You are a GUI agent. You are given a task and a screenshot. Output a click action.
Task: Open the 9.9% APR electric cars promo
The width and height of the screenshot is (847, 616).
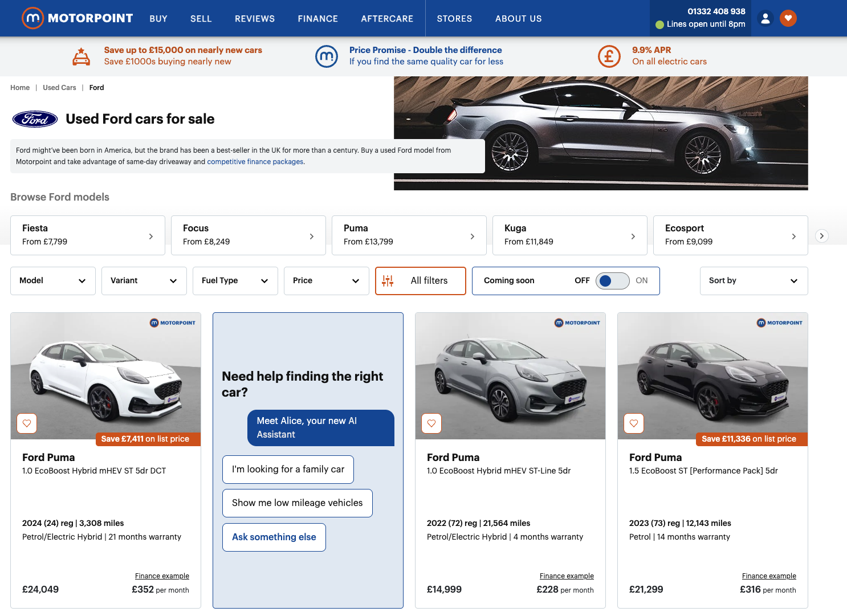pos(669,56)
